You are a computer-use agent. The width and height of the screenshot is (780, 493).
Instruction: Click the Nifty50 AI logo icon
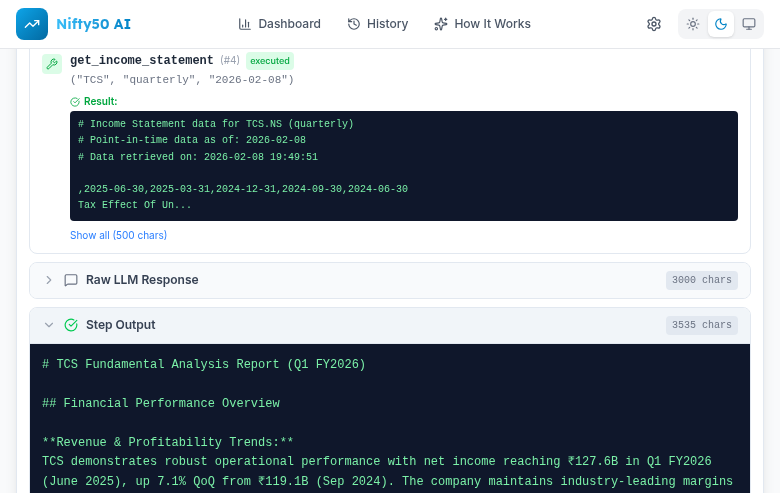click(32, 24)
